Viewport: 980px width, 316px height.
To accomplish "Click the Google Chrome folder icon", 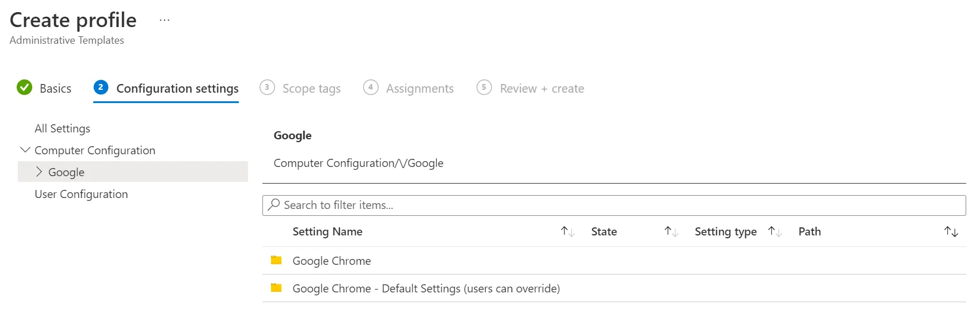I will [276, 260].
